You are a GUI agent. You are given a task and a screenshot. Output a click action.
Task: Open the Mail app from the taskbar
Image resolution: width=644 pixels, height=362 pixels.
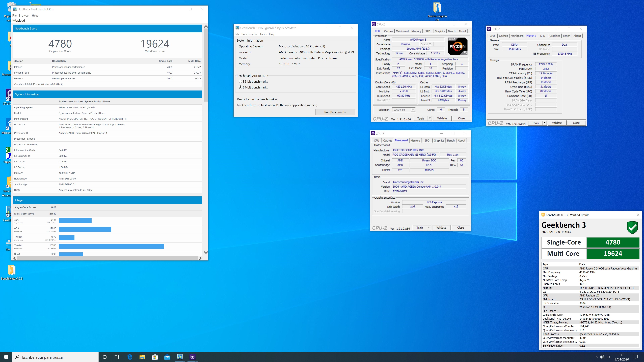(x=167, y=357)
